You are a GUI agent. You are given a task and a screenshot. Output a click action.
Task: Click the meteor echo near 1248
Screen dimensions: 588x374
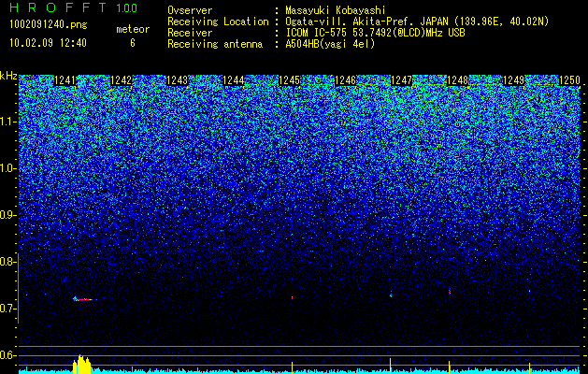[450, 291]
